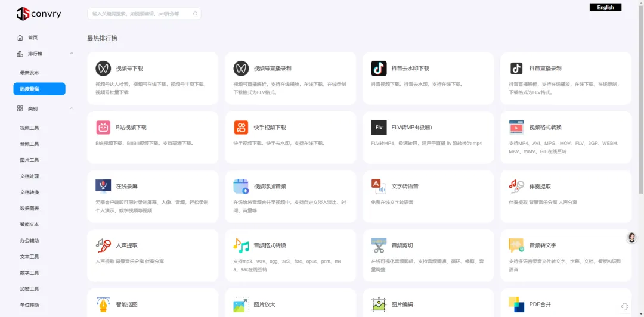Open the 图片放大 icon
The width and height of the screenshot is (644, 317).
point(241,304)
